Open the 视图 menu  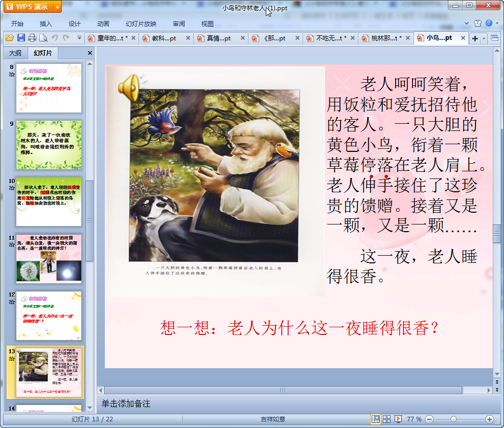(x=208, y=24)
